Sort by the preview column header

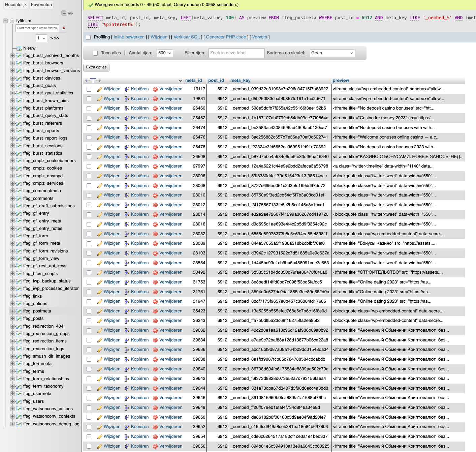coord(341,81)
